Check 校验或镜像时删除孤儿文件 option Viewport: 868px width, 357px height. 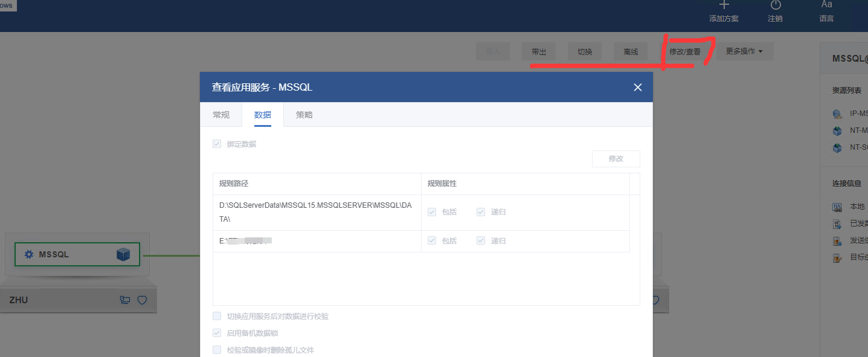pos(217,350)
